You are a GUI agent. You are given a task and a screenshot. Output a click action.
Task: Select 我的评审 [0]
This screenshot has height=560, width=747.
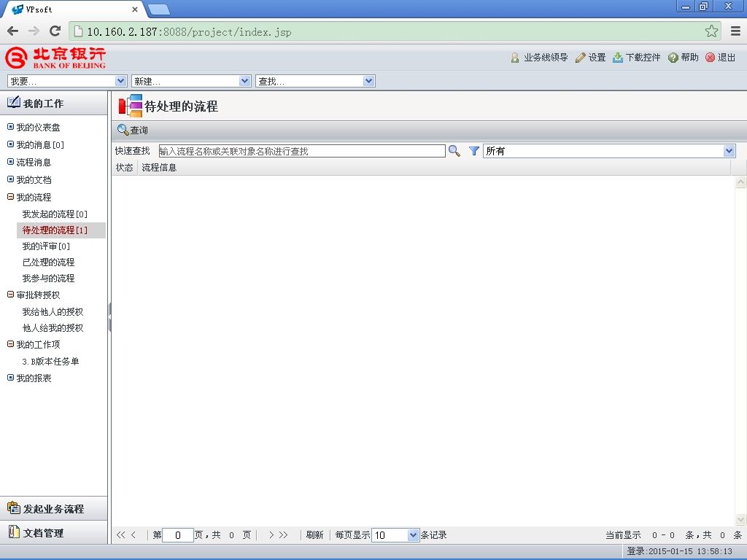[46, 246]
